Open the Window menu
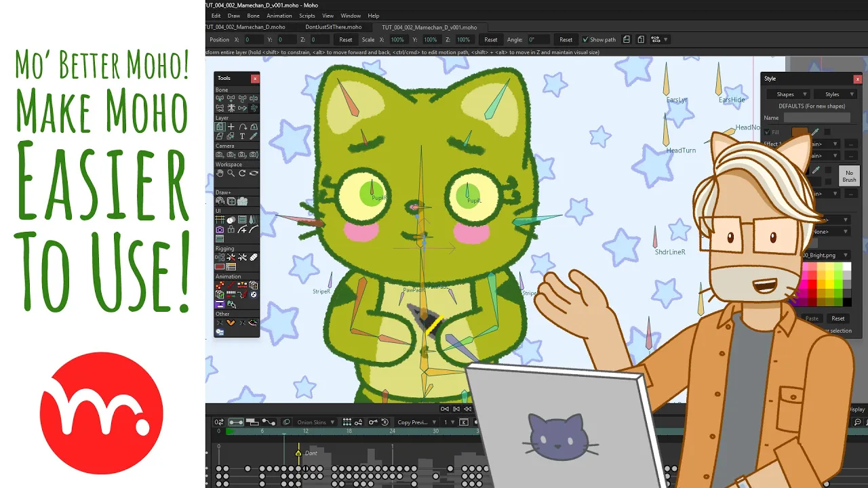Screen dimensions: 868x488 click(x=351, y=16)
